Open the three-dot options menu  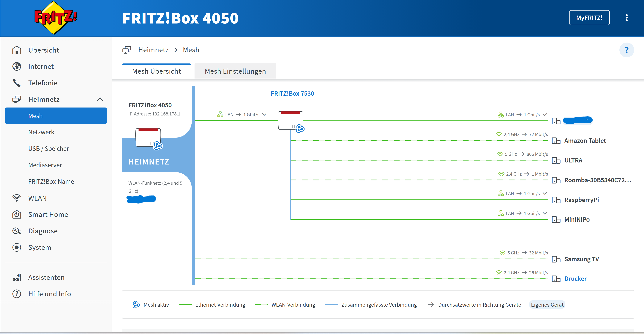click(x=626, y=18)
